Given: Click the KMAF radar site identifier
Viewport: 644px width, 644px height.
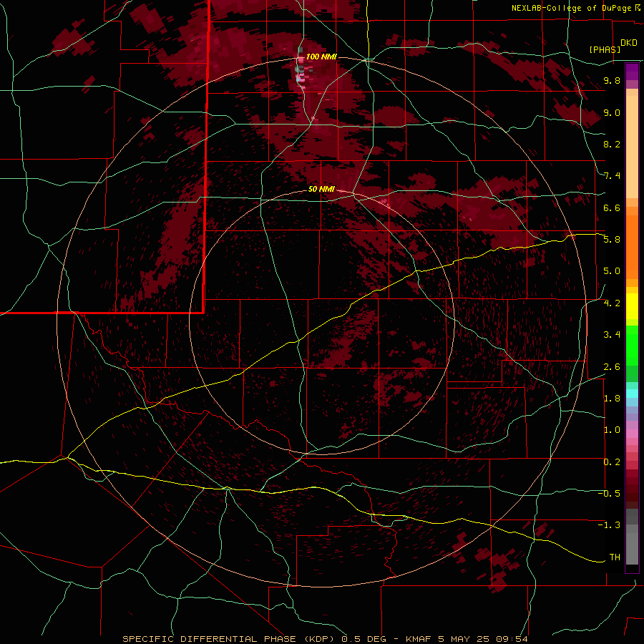Looking at the screenshot, I should 418,639.
